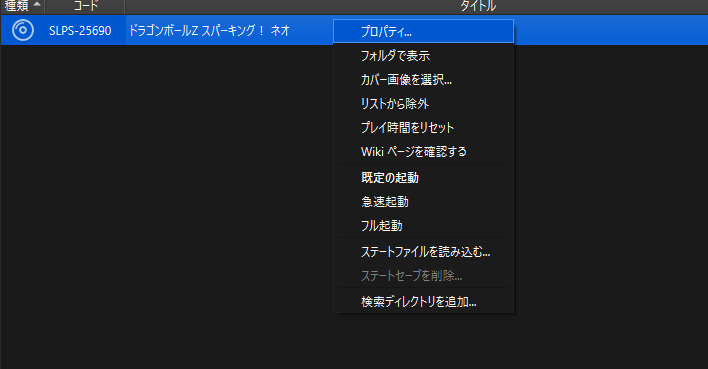This screenshot has height=369, width=708.
Task: Select フル起動 boot option
Action: click(424, 225)
